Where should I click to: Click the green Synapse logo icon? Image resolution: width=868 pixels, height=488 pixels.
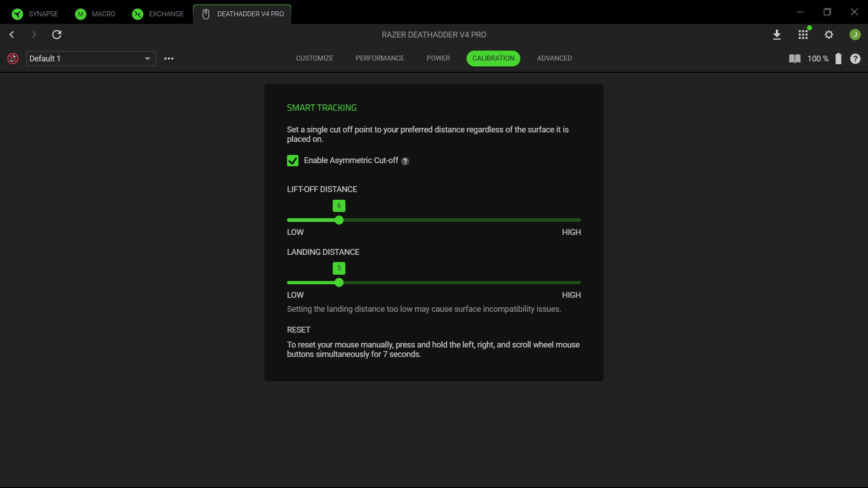coord(17,14)
